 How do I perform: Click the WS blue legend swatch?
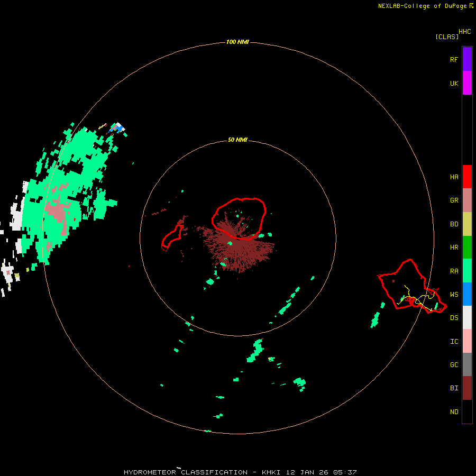pos(467,294)
